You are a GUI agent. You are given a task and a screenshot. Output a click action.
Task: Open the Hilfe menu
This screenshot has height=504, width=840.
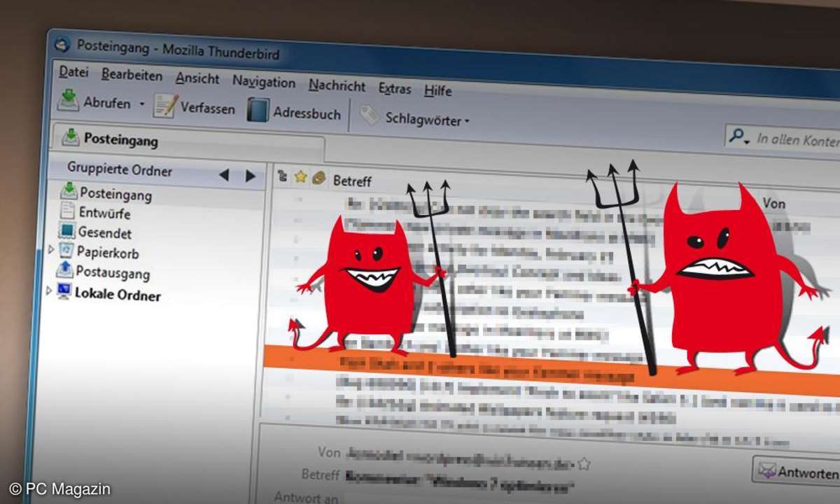437,91
